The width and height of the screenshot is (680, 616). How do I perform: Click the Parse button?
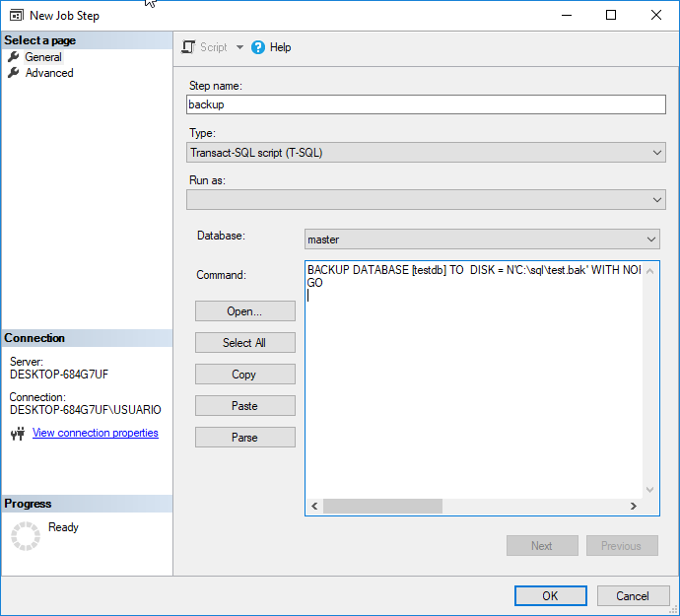(245, 438)
